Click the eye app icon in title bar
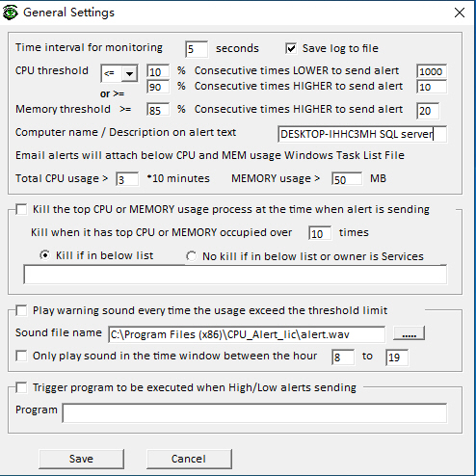476x476 pixels. pos(11,13)
